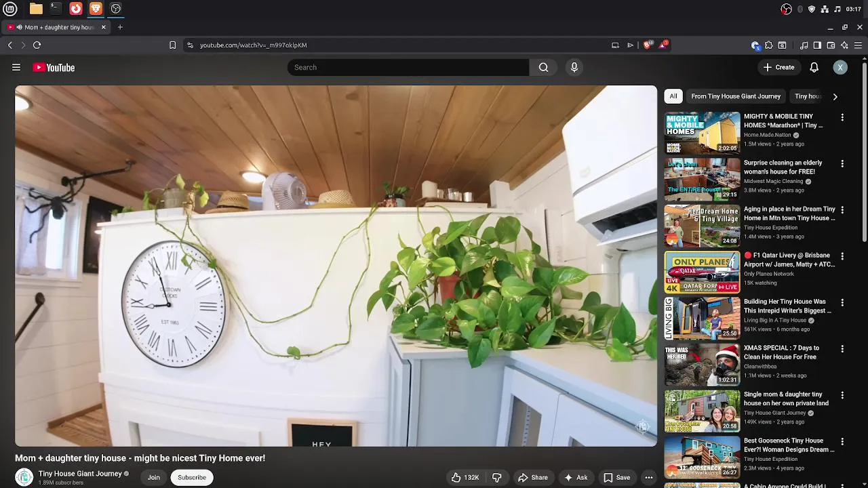Select the partially visible Tiny house chip

(808, 96)
